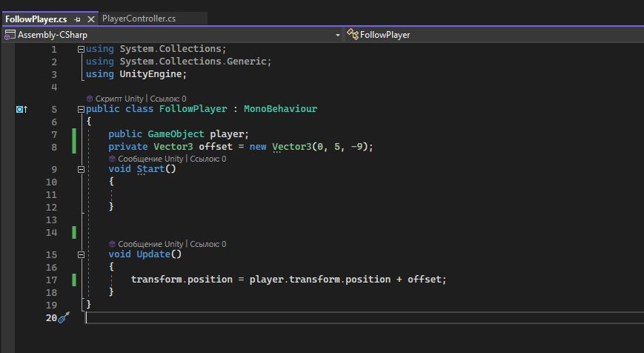The image size is (644, 353).
Task: Pin the FollowPlayer.cs tab
Action: click(77, 19)
